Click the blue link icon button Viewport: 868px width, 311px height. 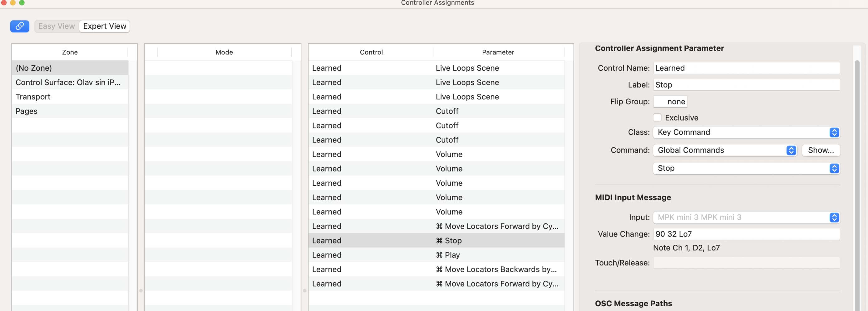coord(20,26)
